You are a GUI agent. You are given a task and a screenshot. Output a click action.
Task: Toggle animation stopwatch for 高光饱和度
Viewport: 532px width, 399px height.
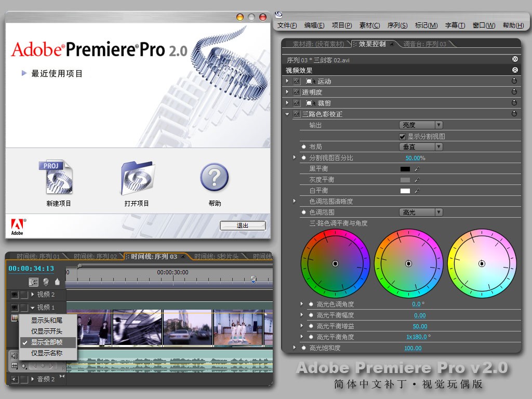(x=303, y=348)
